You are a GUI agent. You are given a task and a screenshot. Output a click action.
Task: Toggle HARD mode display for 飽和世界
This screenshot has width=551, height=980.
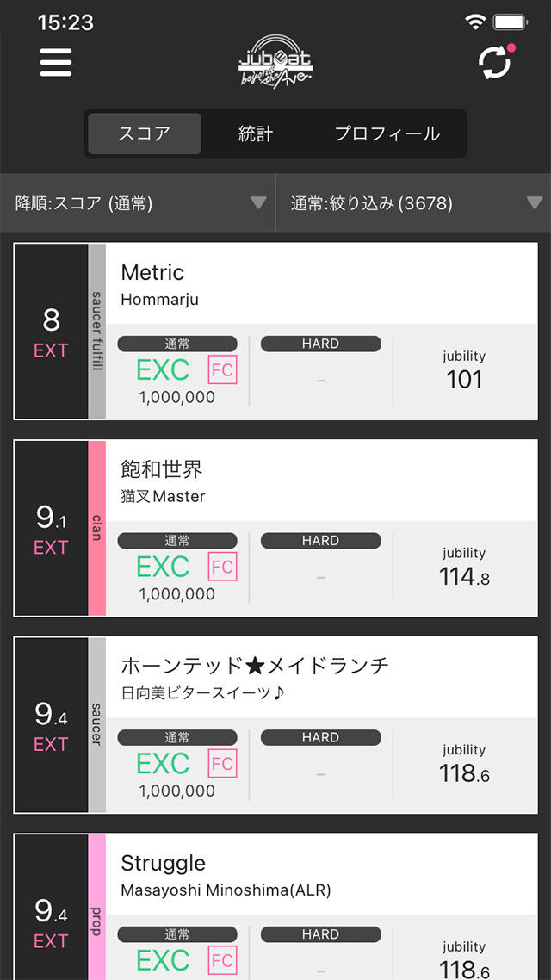(x=321, y=540)
